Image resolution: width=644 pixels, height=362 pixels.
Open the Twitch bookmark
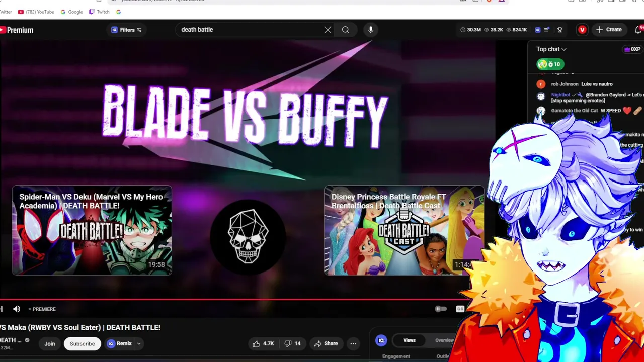tap(99, 12)
